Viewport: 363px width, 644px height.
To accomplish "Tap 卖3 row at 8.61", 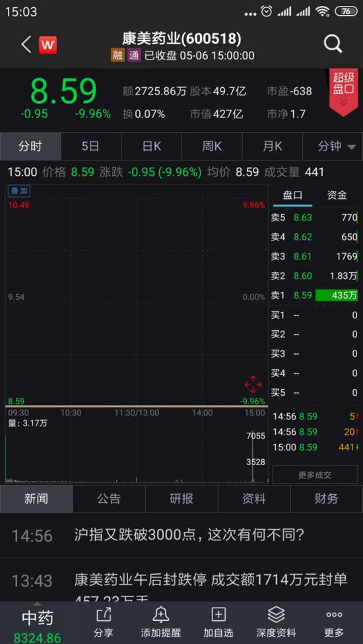I will point(314,257).
